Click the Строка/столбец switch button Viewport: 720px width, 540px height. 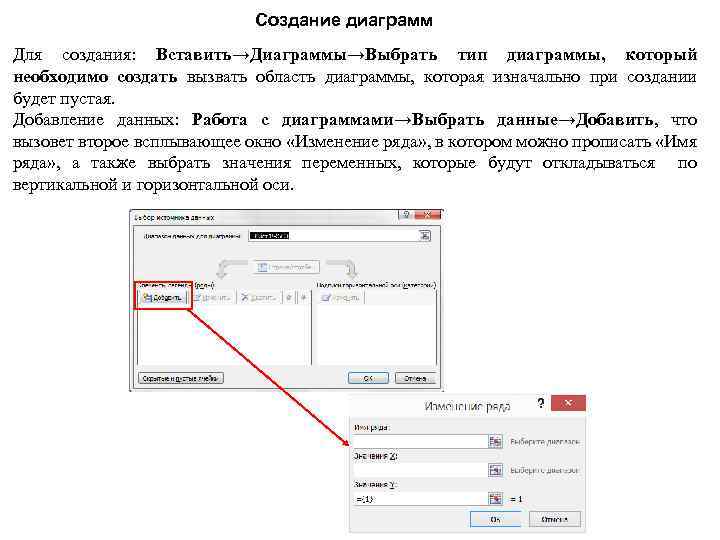286,267
